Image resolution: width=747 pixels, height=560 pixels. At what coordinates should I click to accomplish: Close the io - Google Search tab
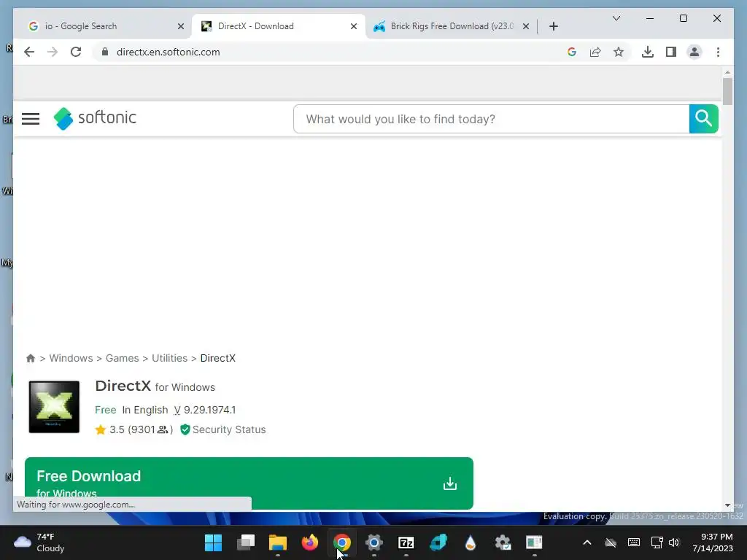point(181,26)
